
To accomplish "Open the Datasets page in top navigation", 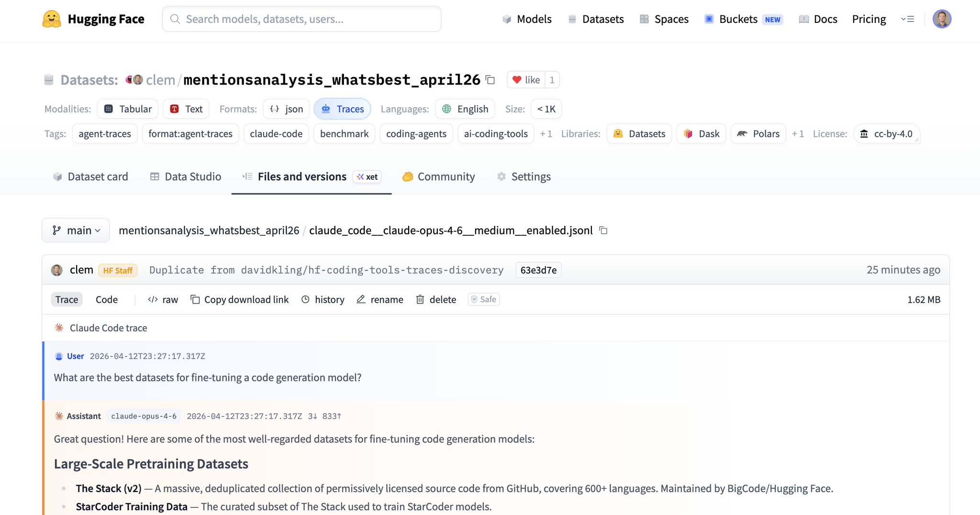I will pyautogui.click(x=596, y=19).
